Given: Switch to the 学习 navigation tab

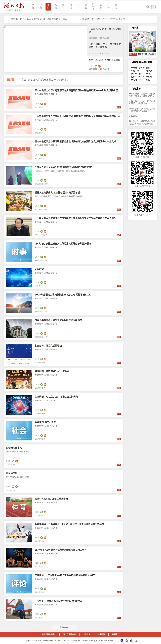Looking at the screenshot, I should coord(41,7).
